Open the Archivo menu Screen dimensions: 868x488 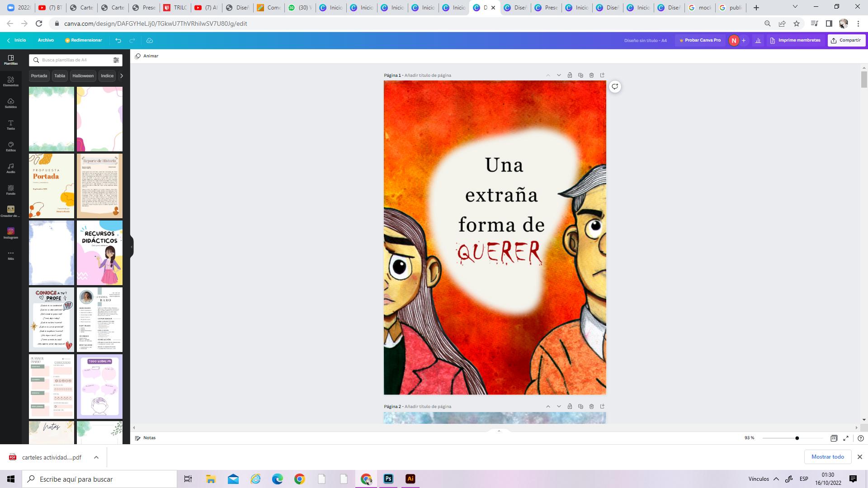(x=46, y=40)
